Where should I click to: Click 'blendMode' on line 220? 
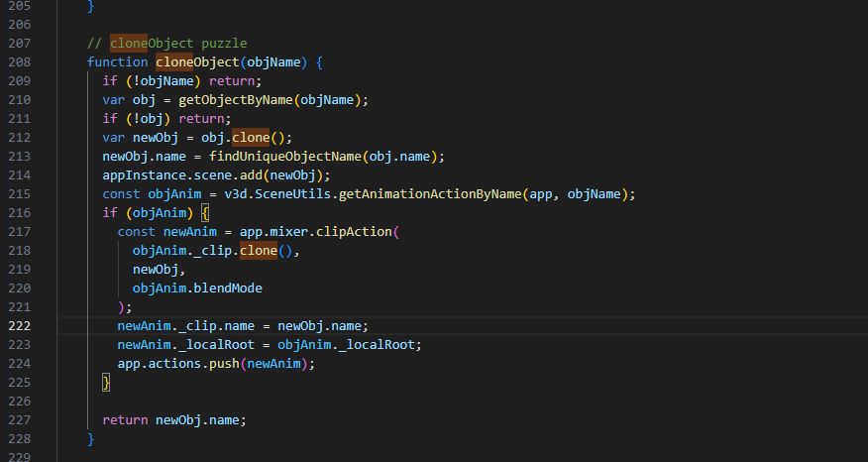(x=228, y=289)
